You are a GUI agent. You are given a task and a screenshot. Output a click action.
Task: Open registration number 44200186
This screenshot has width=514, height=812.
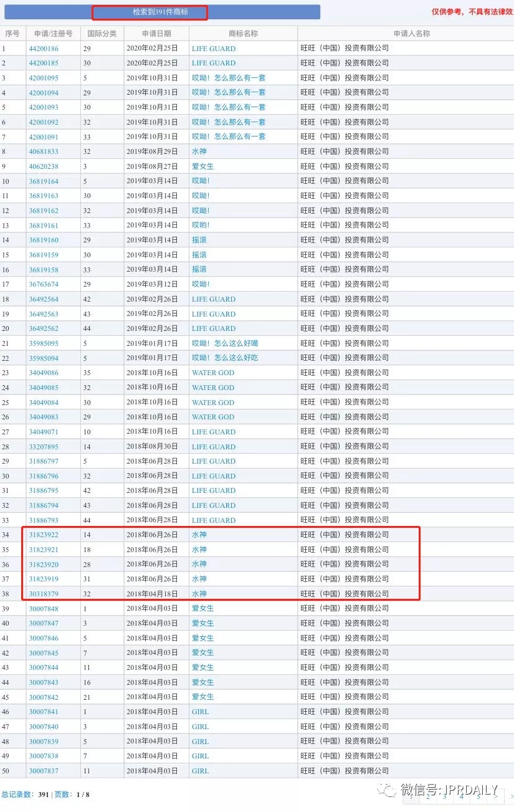point(44,49)
